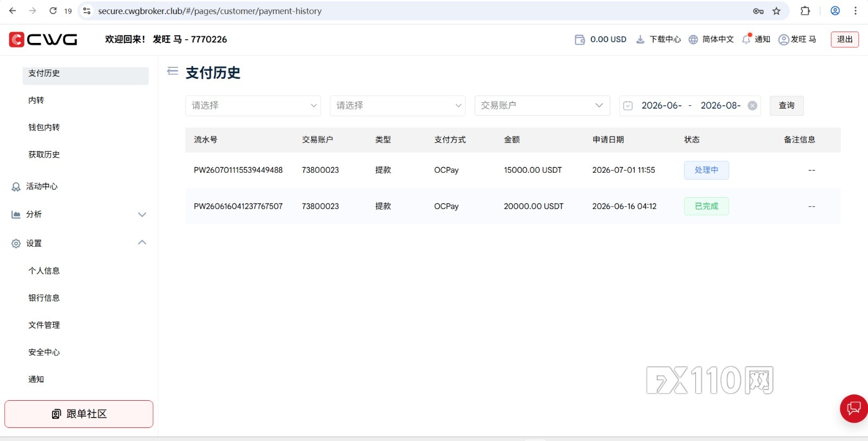Screen dimensions: 868x441
Task: Open 通知 link in header
Action: tap(762, 40)
